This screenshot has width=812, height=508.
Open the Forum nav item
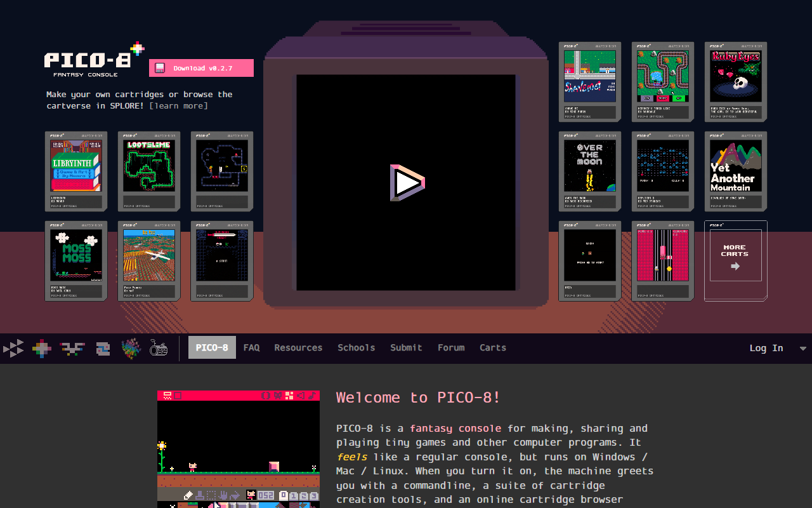click(451, 347)
